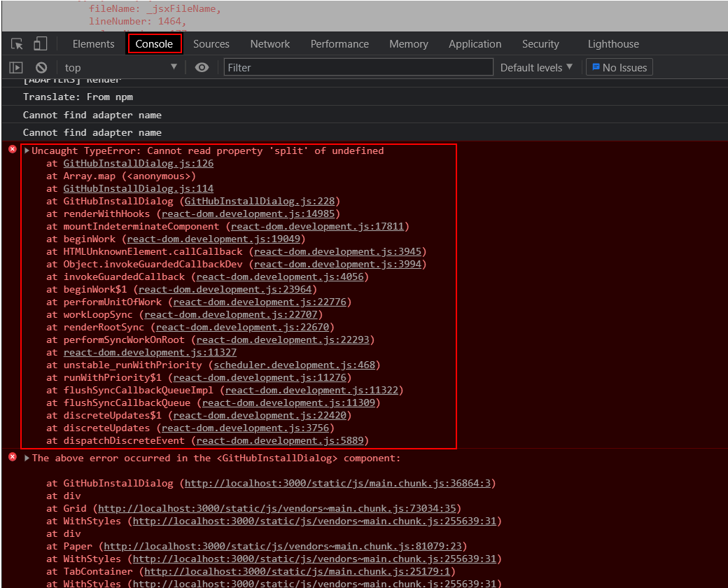Image resolution: width=728 pixels, height=588 pixels.
Task: Open react-dom.development.js:22776 link
Action: pyautogui.click(x=260, y=302)
